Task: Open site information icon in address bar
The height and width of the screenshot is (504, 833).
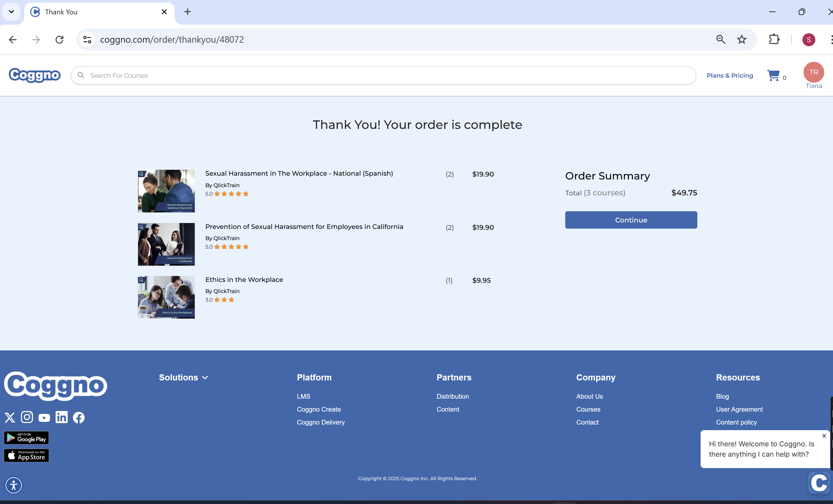Action: click(87, 39)
